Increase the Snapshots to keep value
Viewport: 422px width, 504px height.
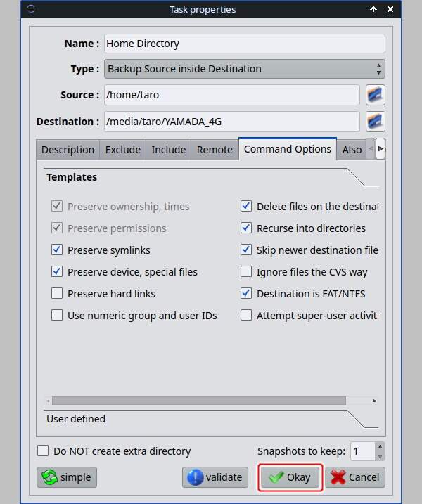tap(380, 447)
